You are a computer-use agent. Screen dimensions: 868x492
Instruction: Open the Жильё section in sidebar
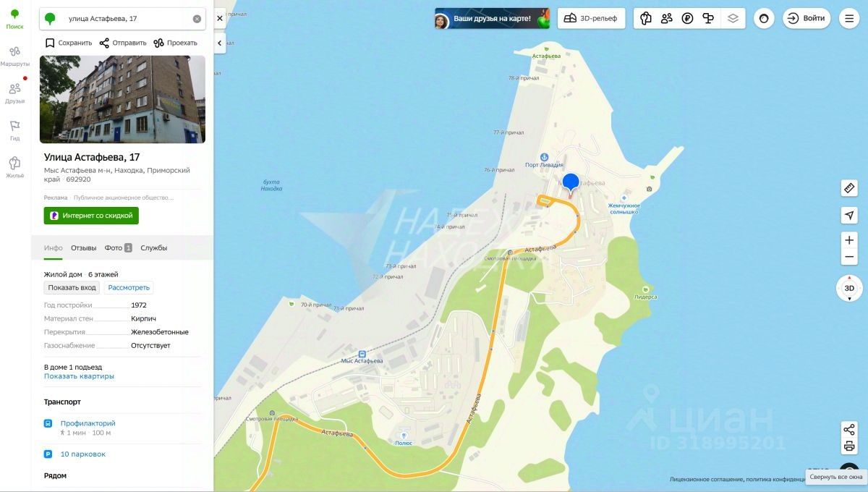coord(14,167)
